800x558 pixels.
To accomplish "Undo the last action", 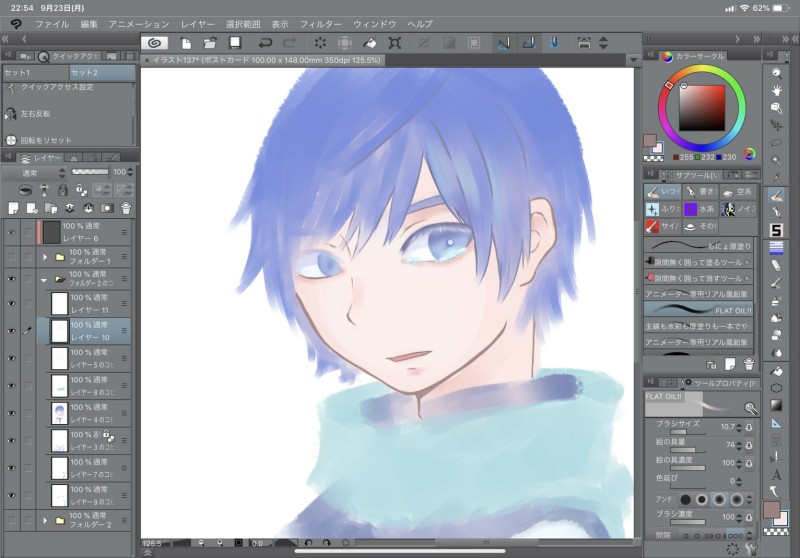I will point(265,43).
